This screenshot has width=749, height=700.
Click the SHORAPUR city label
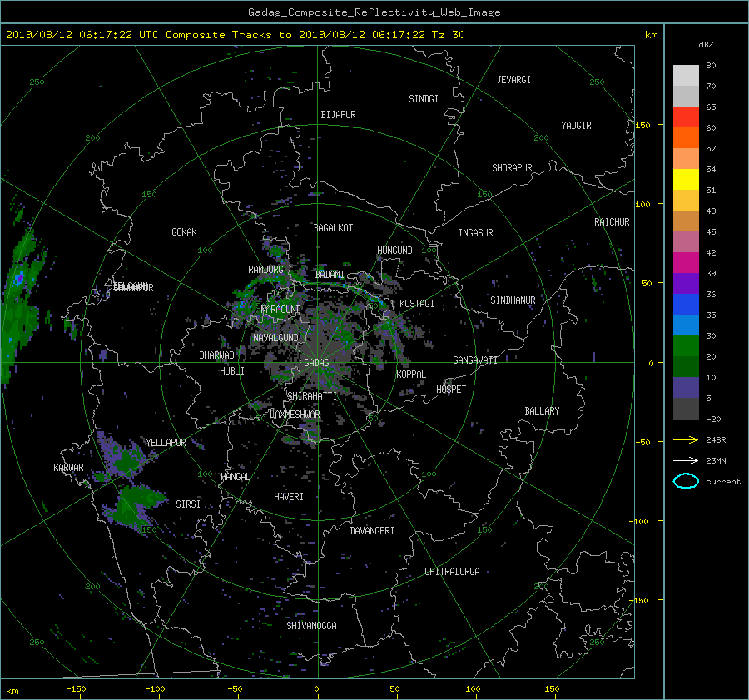pos(512,168)
